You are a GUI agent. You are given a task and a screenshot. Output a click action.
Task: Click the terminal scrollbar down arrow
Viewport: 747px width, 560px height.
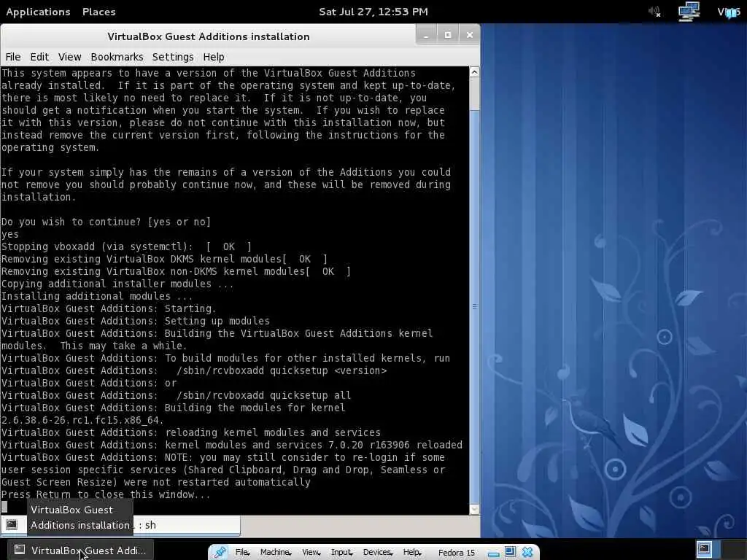(474, 509)
